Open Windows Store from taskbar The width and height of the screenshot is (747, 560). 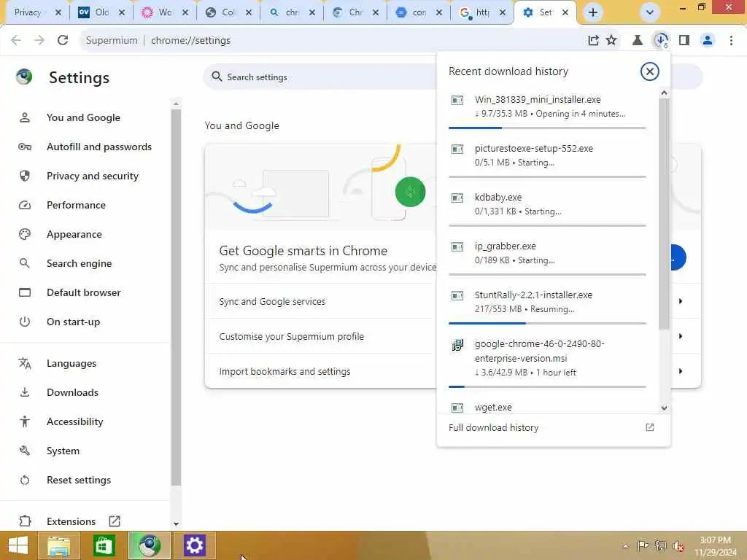[x=104, y=545]
